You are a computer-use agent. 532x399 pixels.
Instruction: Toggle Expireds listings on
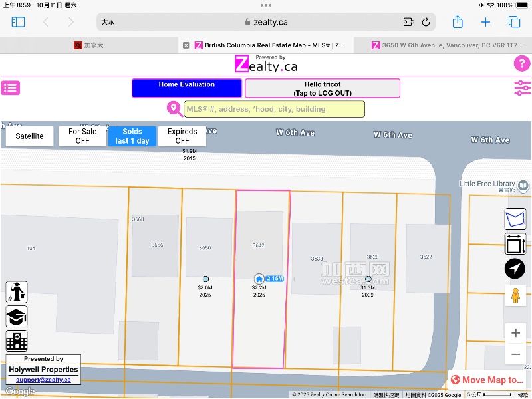[182, 136]
